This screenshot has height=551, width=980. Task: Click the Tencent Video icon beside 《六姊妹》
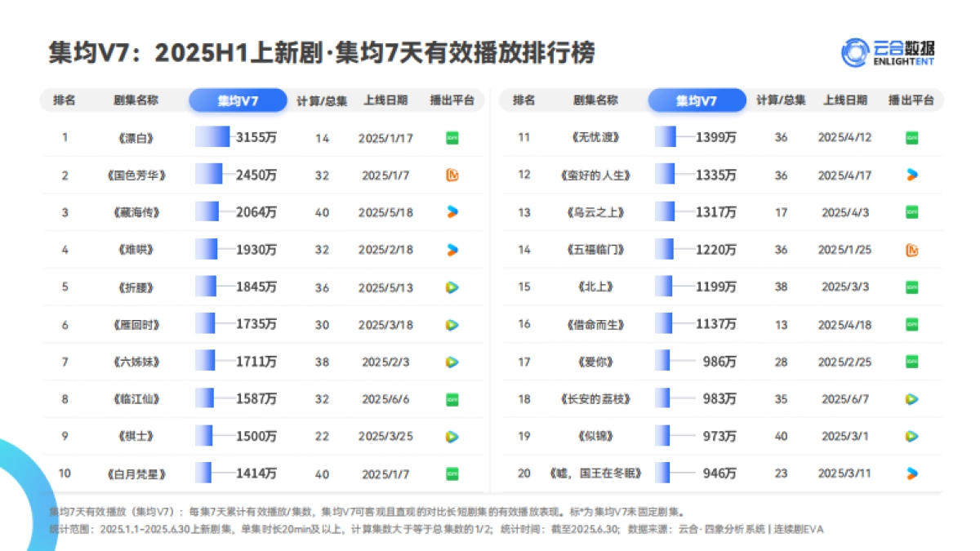(451, 362)
